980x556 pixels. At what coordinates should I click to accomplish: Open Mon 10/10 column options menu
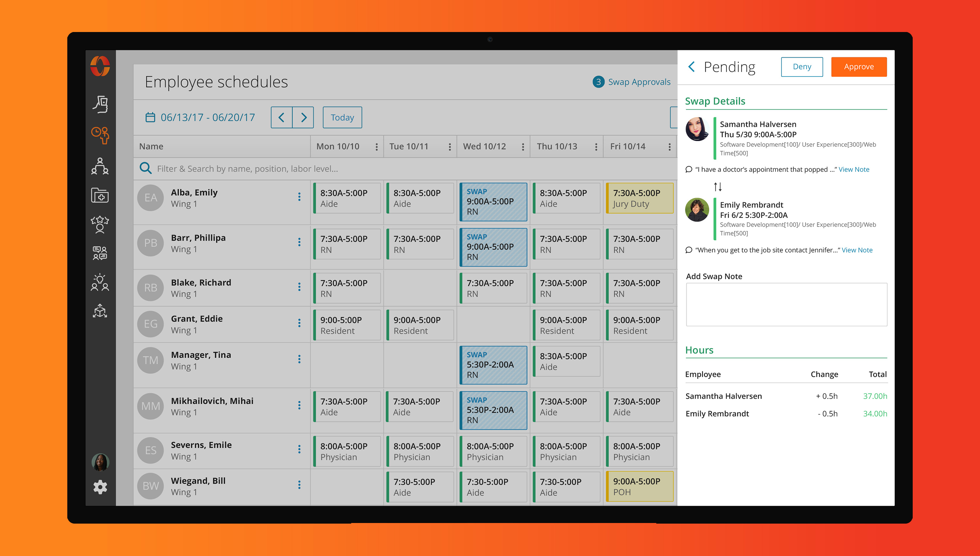click(376, 147)
